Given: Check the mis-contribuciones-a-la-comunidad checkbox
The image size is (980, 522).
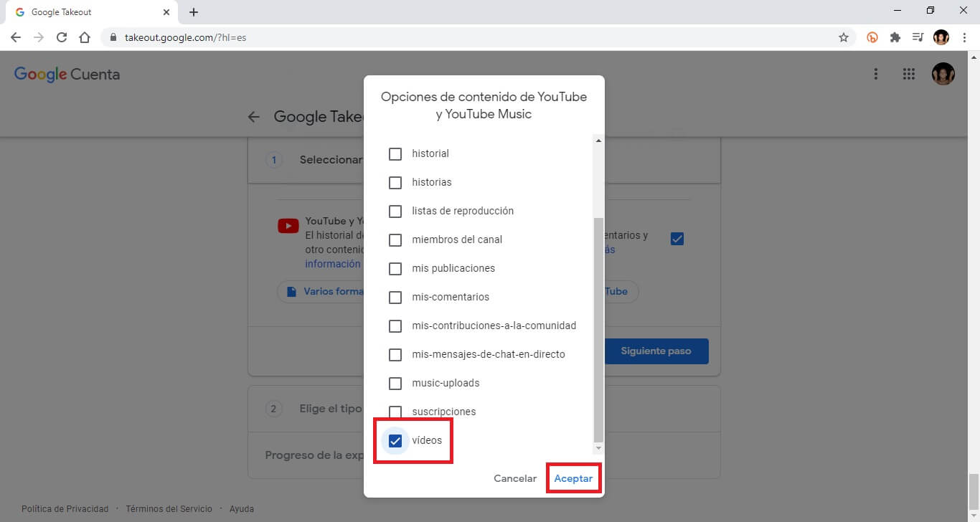Looking at the screenshot, I should pyautogui.click(x=395, y=326).
